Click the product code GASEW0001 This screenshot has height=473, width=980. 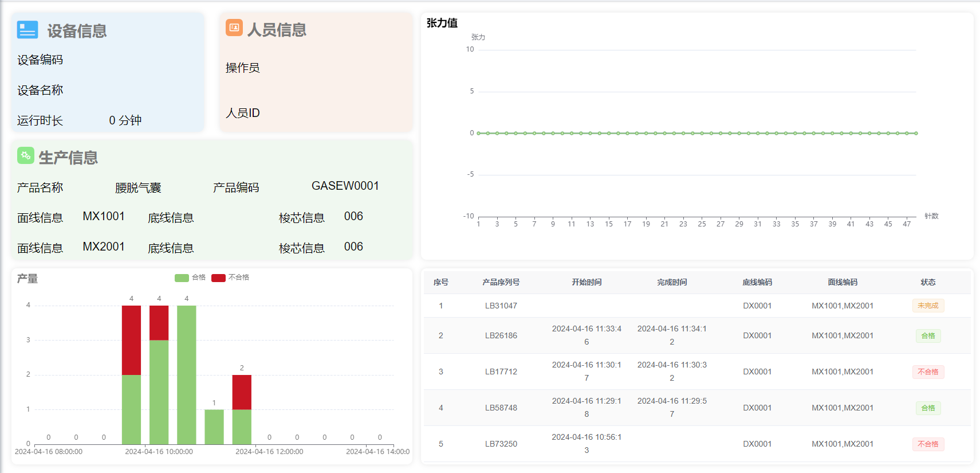[345, 186]
